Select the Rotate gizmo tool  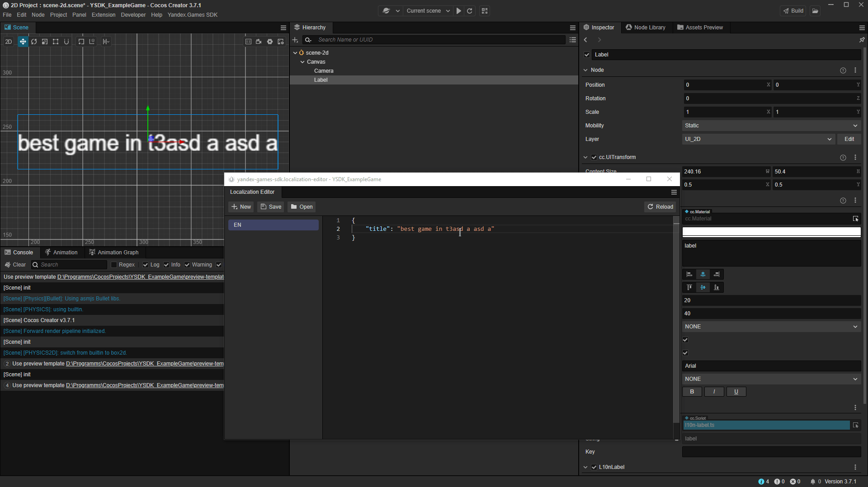pyautogui.click(x=34, y=42)
